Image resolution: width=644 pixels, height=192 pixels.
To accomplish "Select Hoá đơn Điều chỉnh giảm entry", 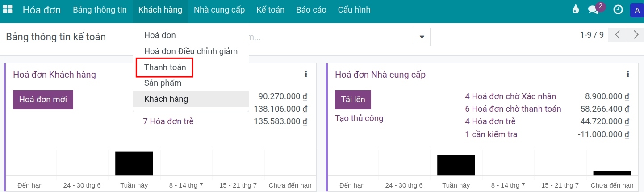I will [x=191, y=51].
